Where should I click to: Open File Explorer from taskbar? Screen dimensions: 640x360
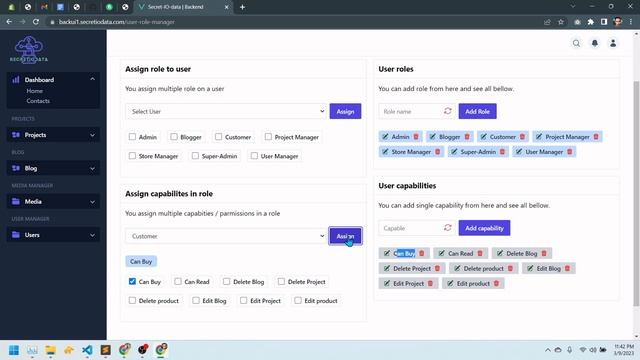tap(51, 350)
